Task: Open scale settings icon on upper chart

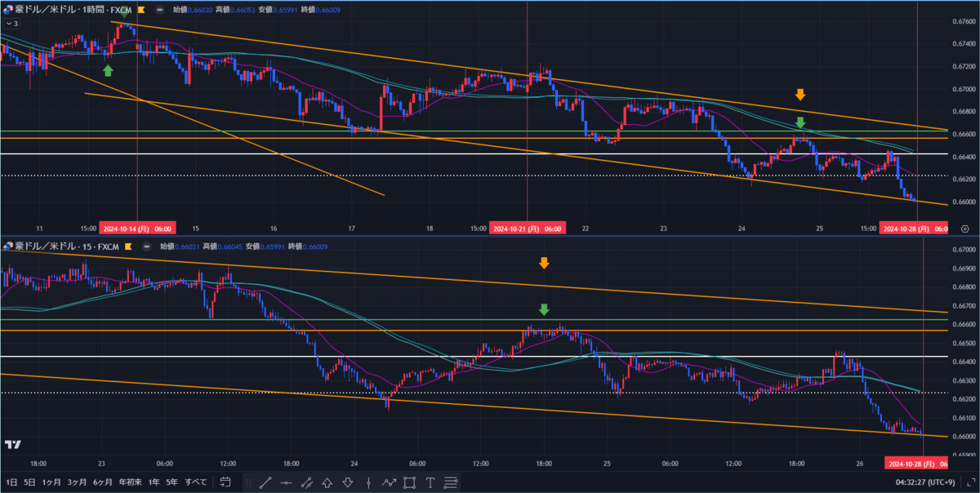Action: 966,229
